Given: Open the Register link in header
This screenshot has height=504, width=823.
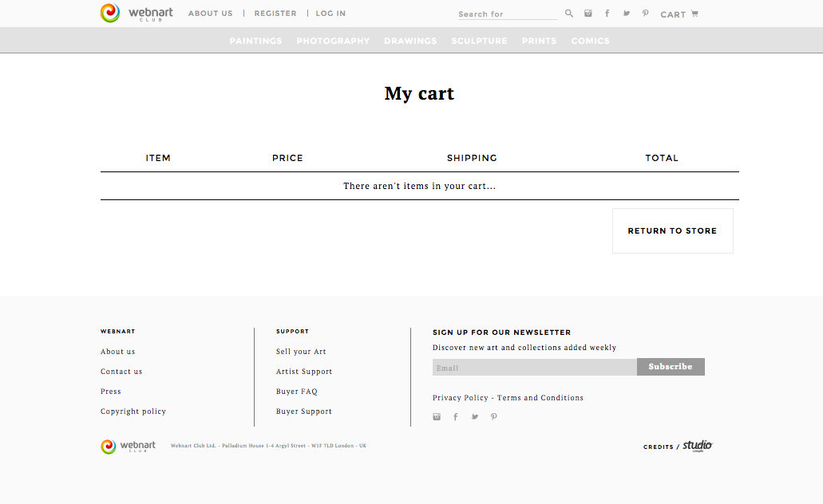Looking at the screenshot, I should click(275, 14).
